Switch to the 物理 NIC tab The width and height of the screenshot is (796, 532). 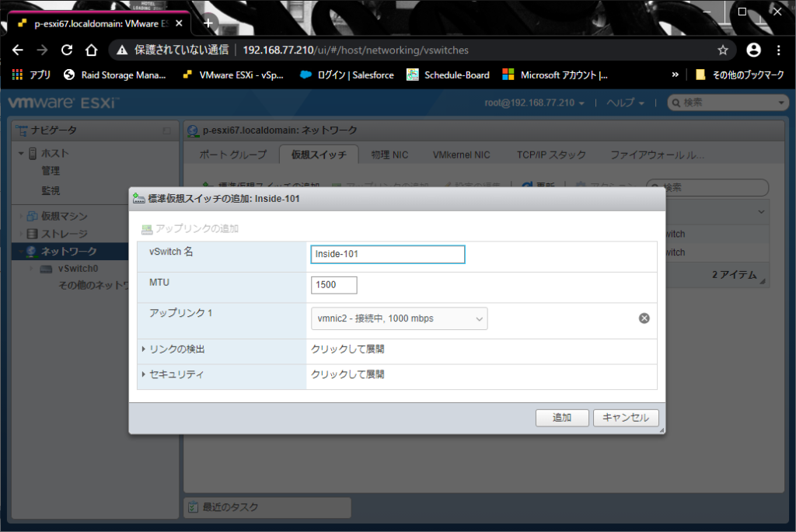tap(389, 155)
